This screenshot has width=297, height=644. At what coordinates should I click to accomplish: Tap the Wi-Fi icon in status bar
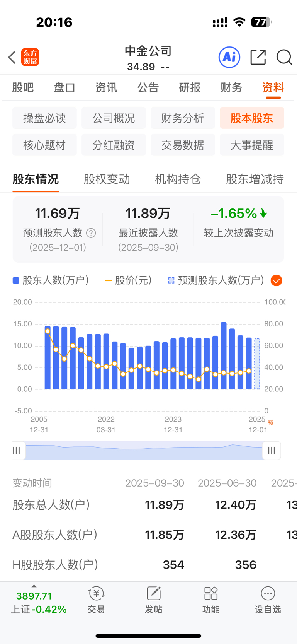click(x=239, y=22)
